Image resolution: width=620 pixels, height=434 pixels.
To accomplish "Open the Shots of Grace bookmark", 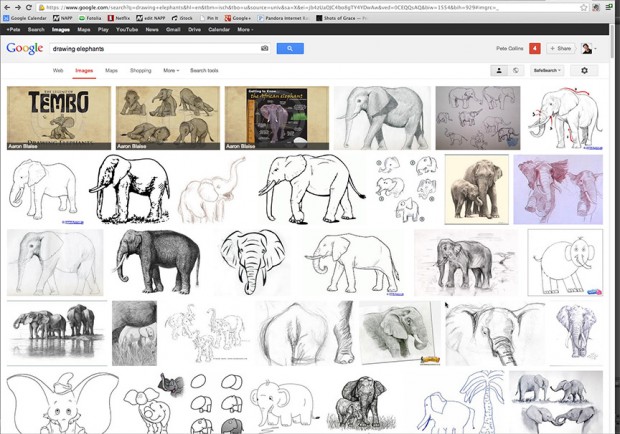I will [x=342, y=18].
